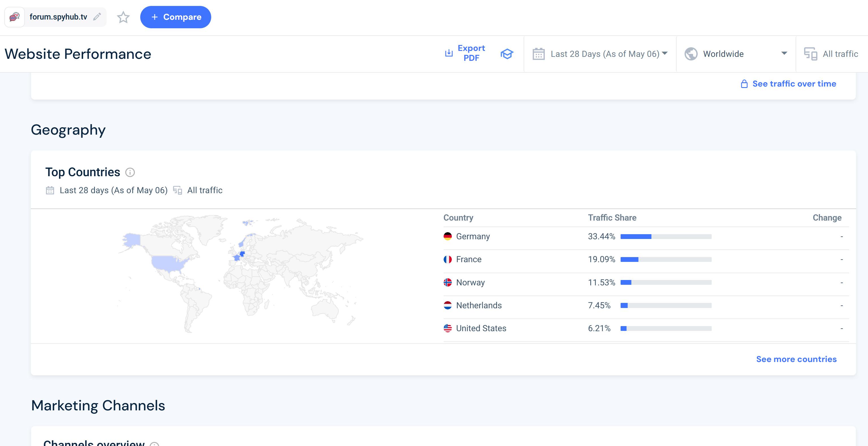Click the Top Countries info icon
This screenshot has width=868, height=446.
(x=130, y=172)
